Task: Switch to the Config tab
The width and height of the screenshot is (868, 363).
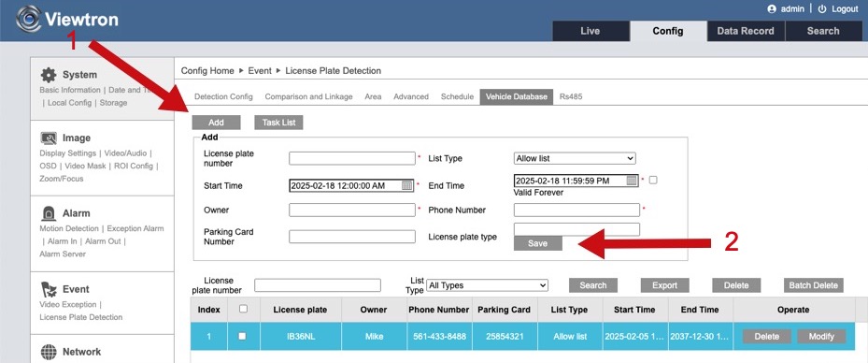Action: coord(668,31)
